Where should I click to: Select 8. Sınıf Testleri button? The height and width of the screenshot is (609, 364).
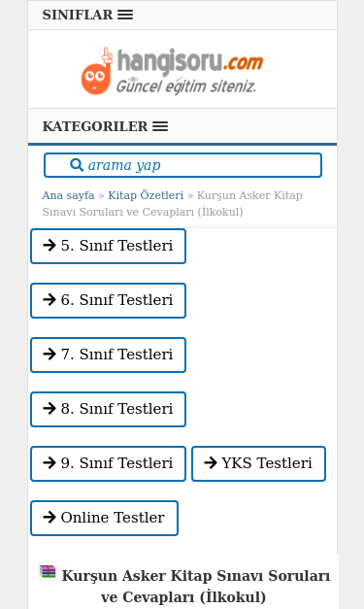point(109,409)
